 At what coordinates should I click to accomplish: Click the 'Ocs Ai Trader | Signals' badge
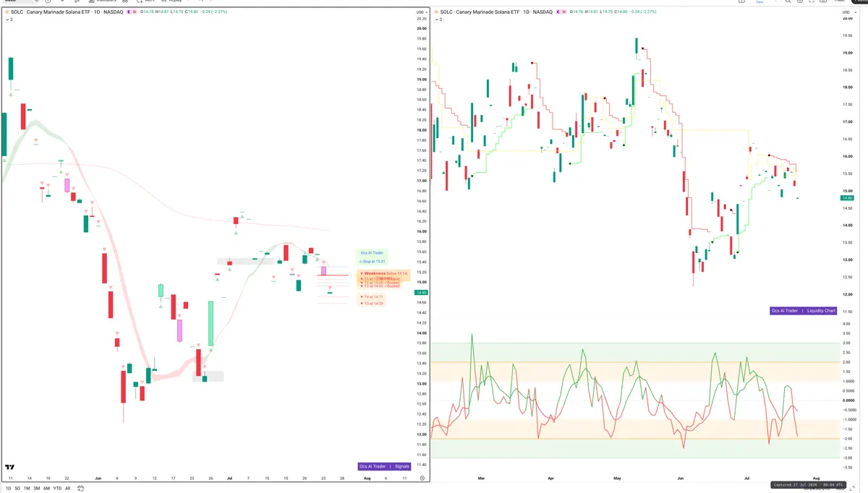pyautogui.click(x=385, y=466)
